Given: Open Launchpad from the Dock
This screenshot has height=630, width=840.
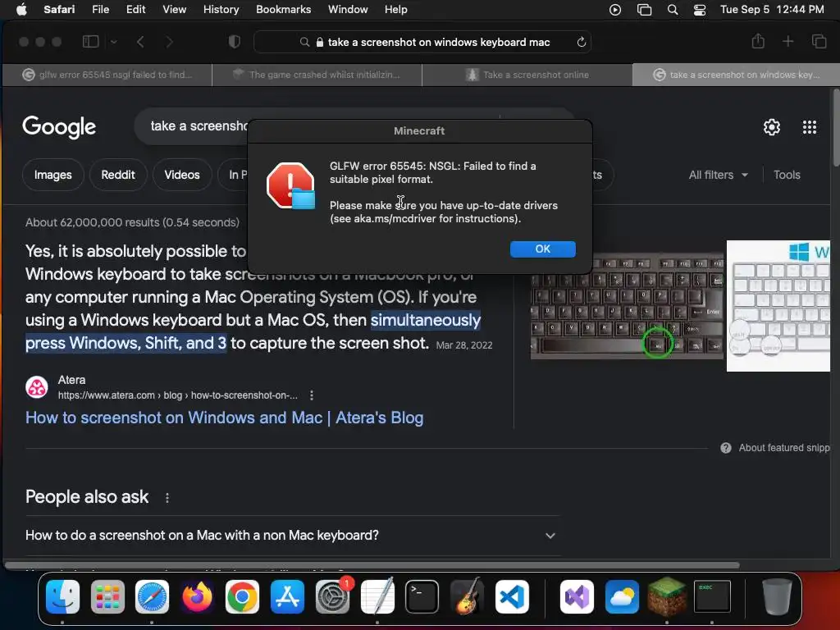Looking at the screenshot, I should 107,596.
